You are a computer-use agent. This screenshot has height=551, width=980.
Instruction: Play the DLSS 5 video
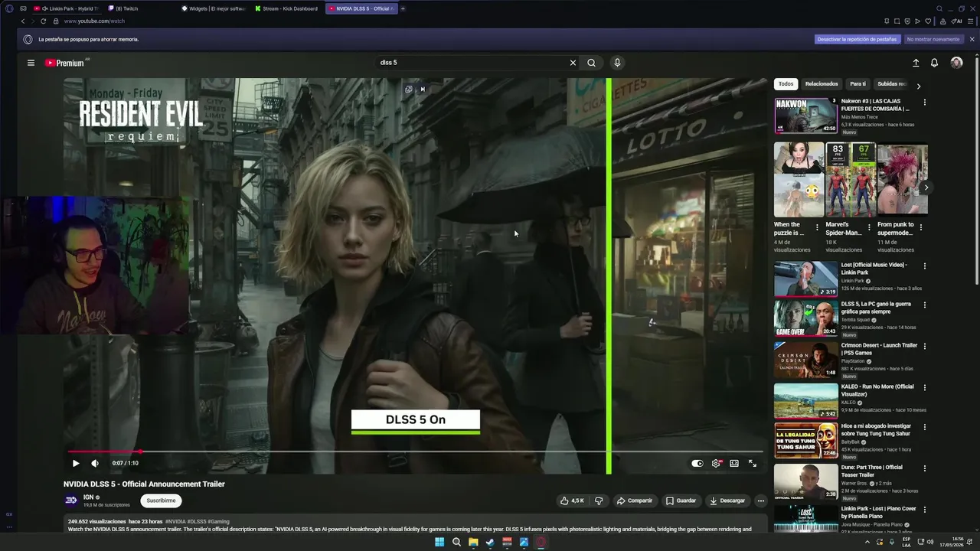(x=75, y=463)
